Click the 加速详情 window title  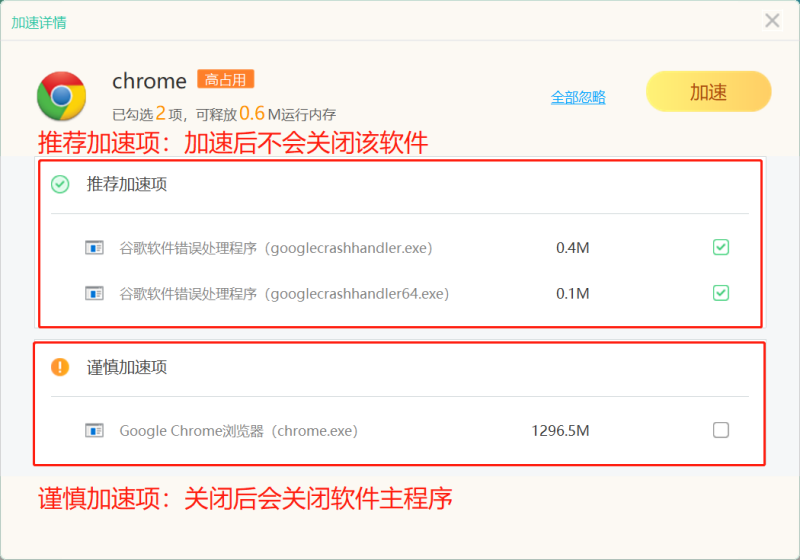click(39, 22)
